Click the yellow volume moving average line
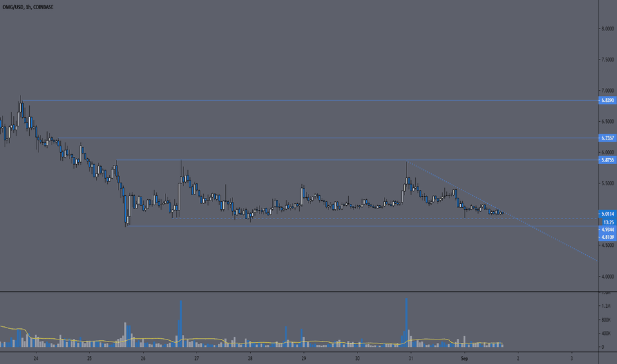This screenshot has height=364, width=617. coord(252,341)
